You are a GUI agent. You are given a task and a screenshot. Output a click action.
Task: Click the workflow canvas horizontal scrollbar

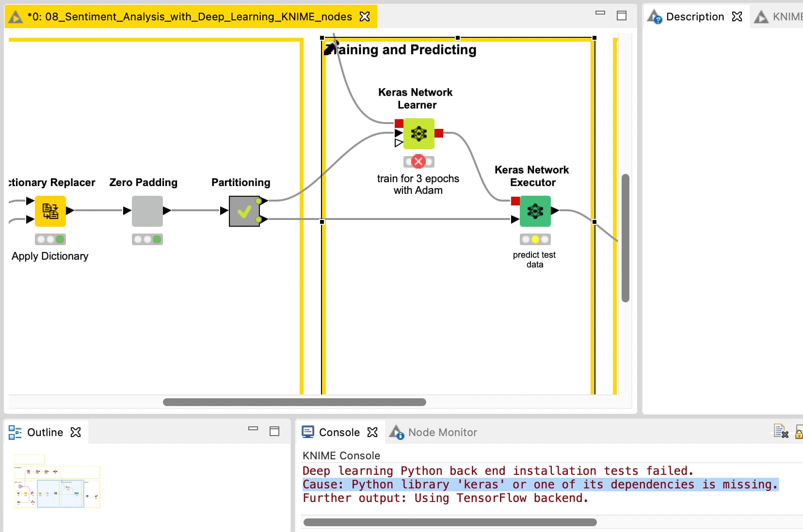tap(294, 402)
